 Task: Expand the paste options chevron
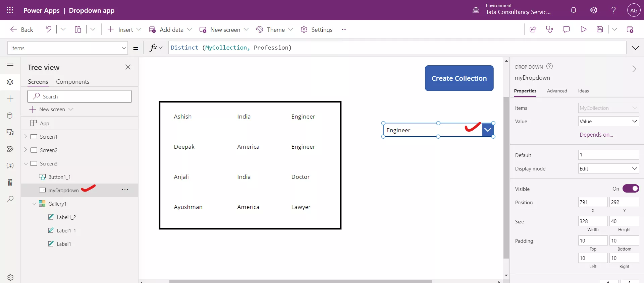pyautogui.click(x=93, y=29)
